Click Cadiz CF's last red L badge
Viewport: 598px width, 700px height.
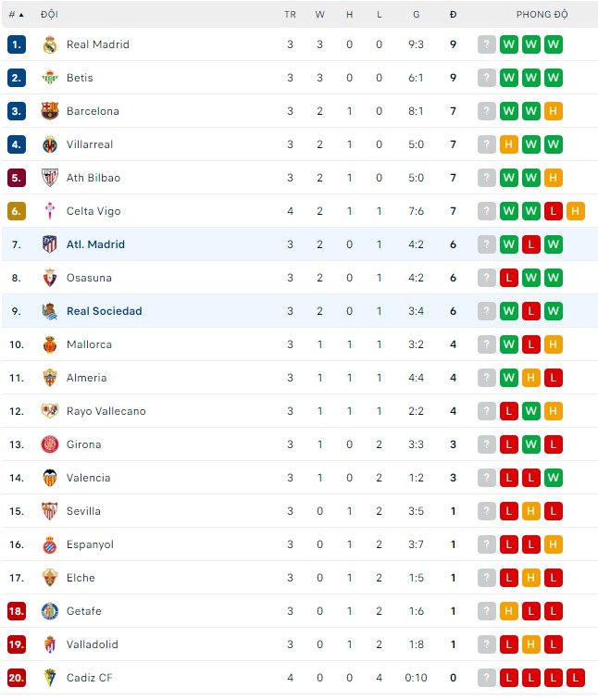click(576, 678)
